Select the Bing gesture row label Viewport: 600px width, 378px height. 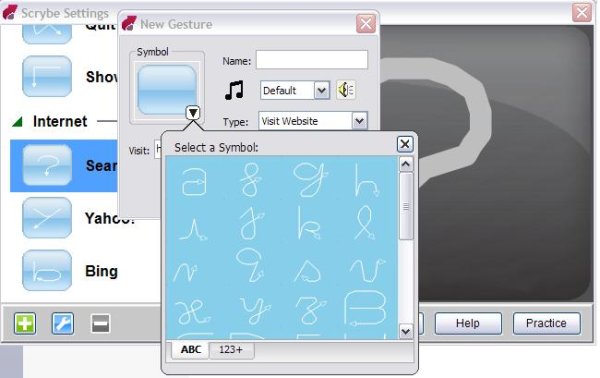click(x=101, y=271)
